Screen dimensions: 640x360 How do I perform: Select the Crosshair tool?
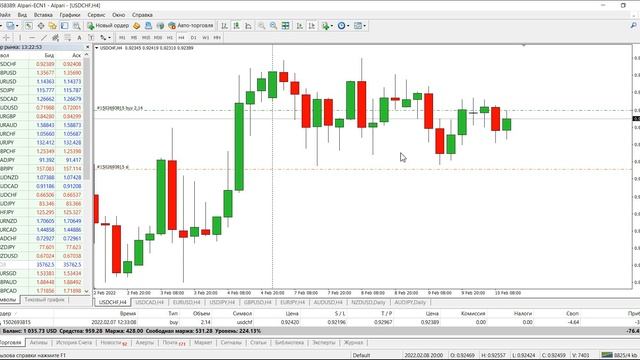[x=6, y=38]
